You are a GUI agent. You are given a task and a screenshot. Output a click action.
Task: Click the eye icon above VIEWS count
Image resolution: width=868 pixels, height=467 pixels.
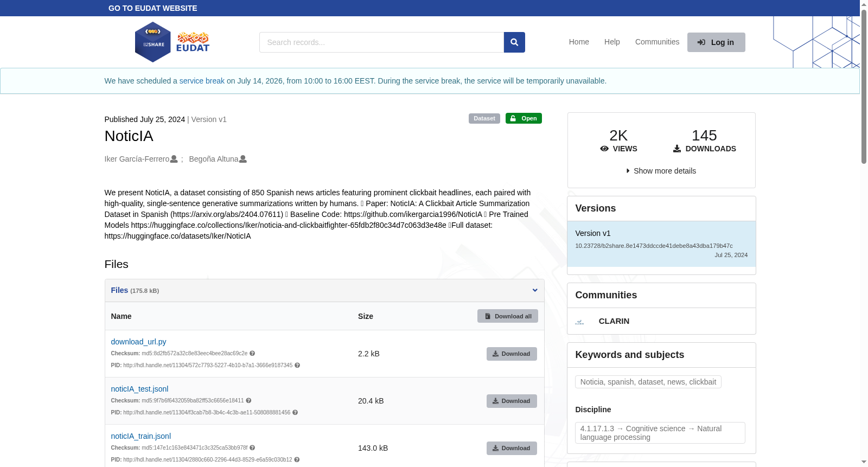[x=604, y=149]
